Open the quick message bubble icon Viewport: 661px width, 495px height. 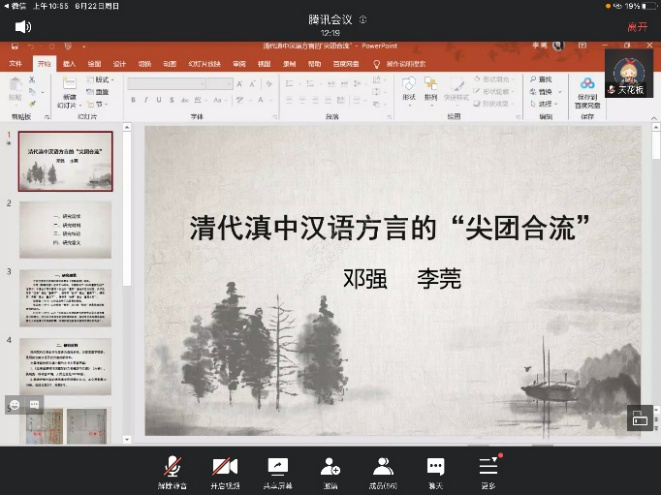pyautogui.click(x=34, y=405)
